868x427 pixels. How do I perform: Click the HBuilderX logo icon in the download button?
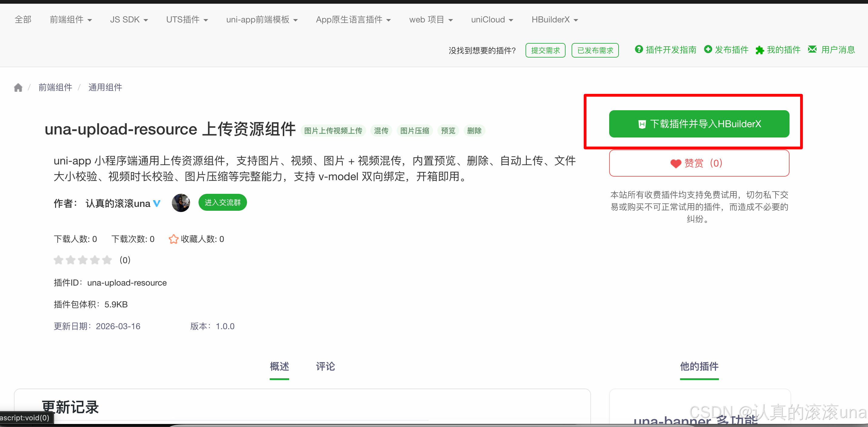coord(642,124)
